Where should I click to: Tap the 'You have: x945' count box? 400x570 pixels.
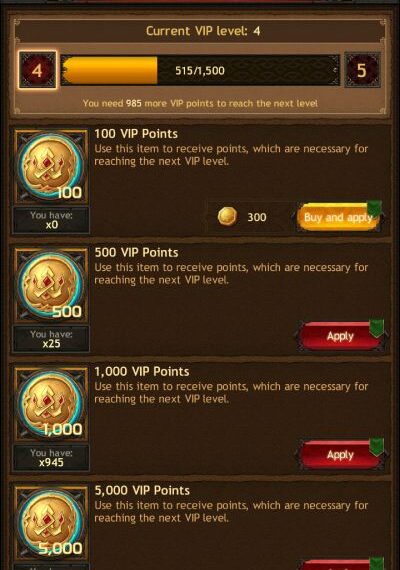point(51,458)
